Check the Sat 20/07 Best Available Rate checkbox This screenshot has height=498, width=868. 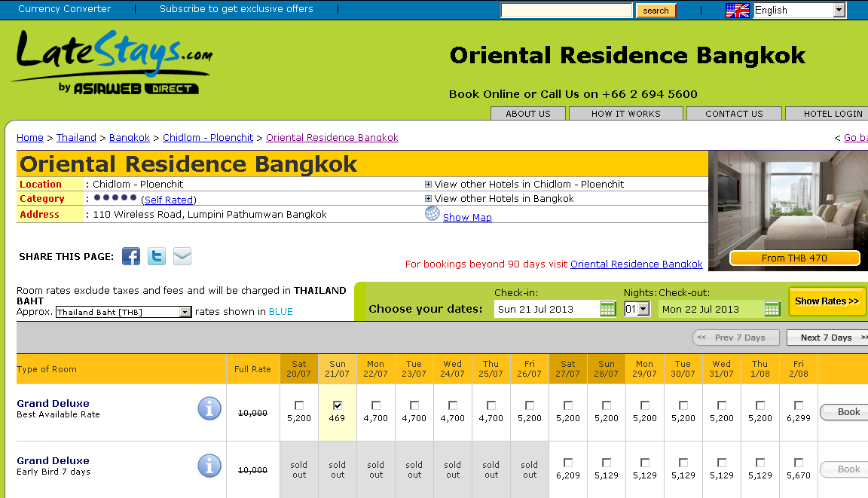[299, 405]
